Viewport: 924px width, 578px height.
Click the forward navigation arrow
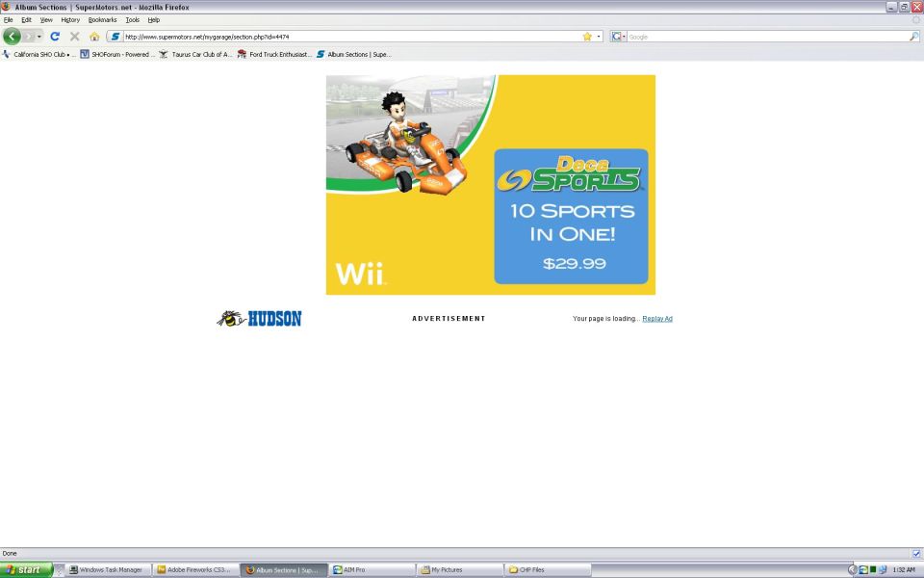(28, 37)
